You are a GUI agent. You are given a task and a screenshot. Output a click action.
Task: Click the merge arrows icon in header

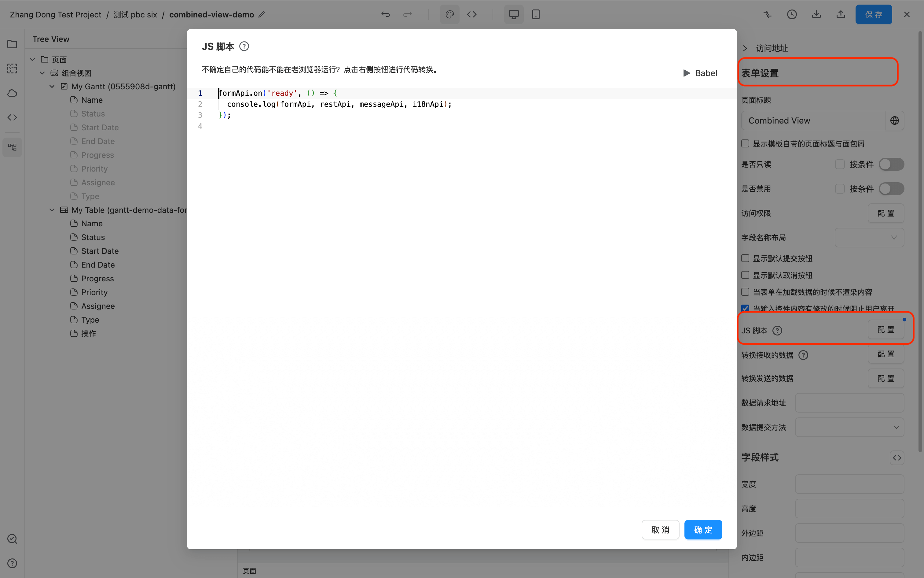[x=768, y=15]
